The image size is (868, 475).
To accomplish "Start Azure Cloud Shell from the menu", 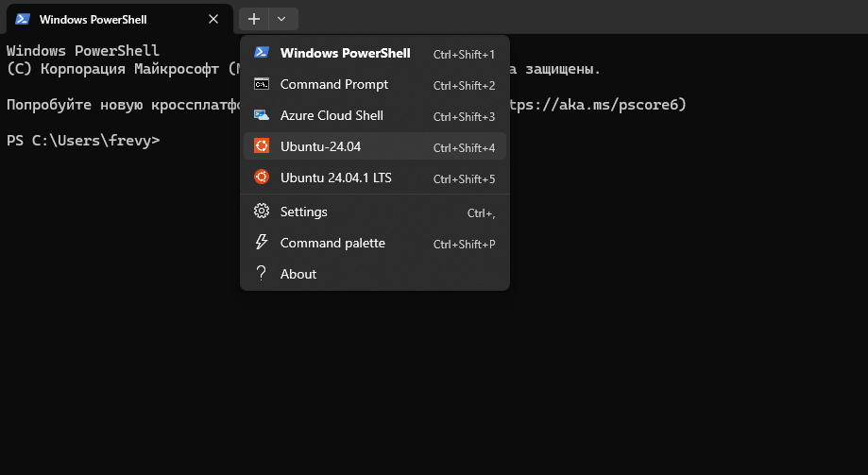I will tap(332, 116).
